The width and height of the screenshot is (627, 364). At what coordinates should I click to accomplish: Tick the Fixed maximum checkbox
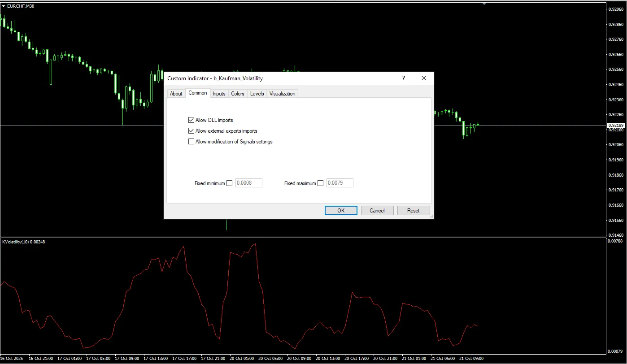pyautogui.click(x=320, y=183)
